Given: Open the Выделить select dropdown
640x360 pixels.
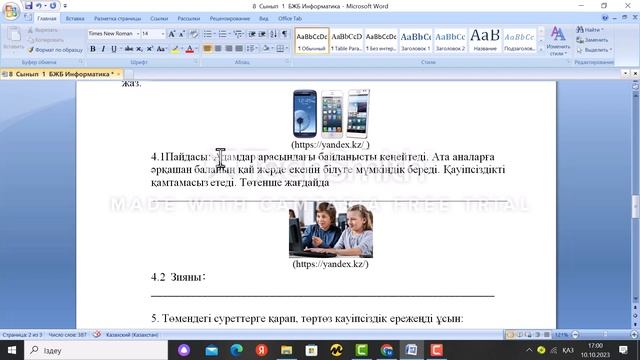Looking at the screenshot, I should (594, 50).
